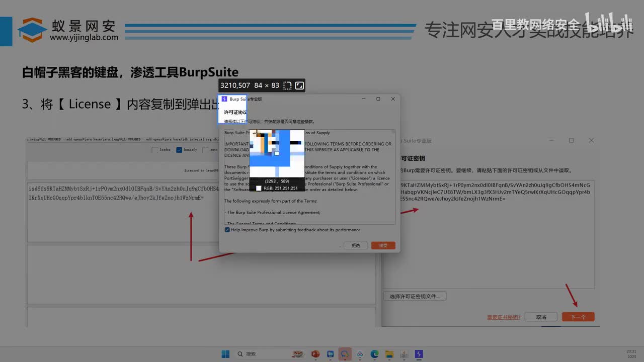Open the food picture widget in taskbar
Image resolution: width=644 pixels, height=362 pixels.
click(x=297, y=354)
